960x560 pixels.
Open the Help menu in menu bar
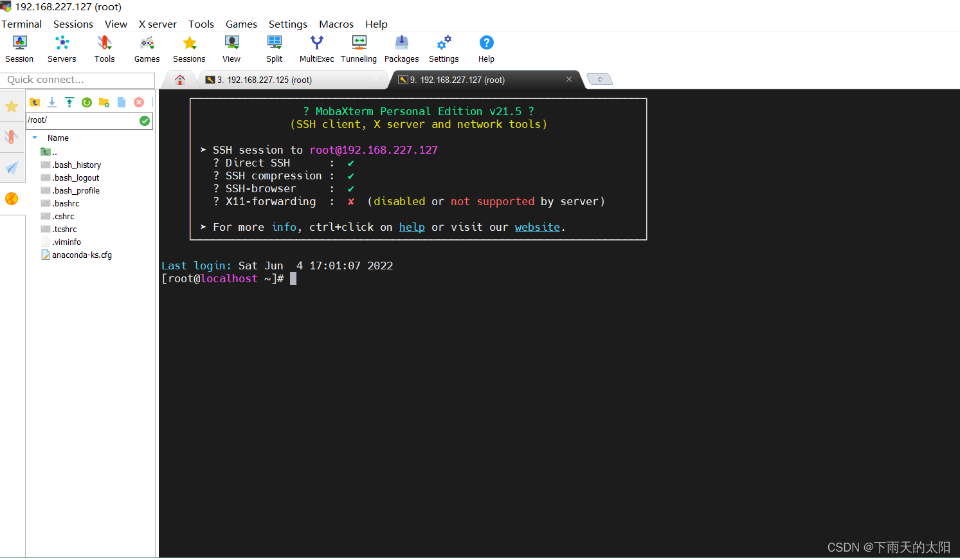376,24
